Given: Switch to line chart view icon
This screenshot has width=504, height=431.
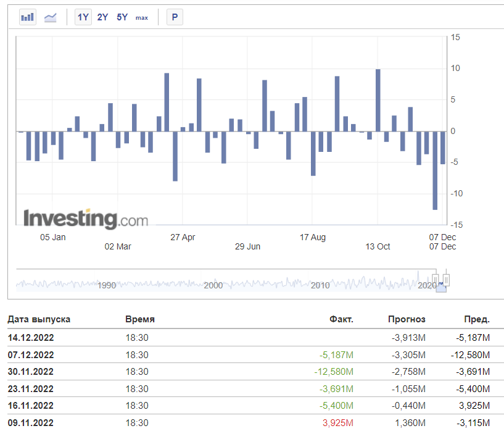Looking at the screenshot, I should (50, 17).
